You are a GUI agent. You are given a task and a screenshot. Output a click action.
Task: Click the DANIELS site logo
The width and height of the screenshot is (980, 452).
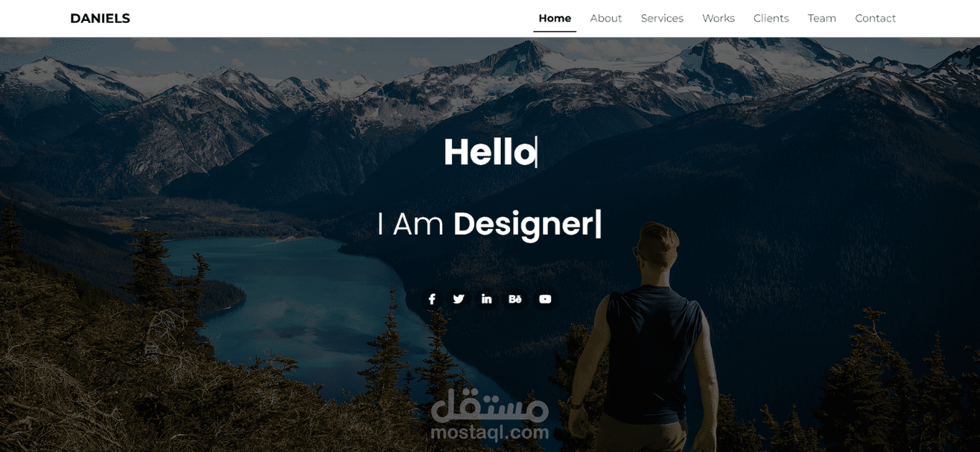click(100, 19)
